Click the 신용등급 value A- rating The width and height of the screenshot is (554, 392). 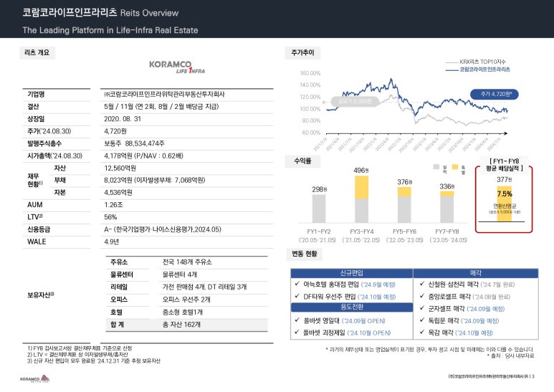coord(163,229)
